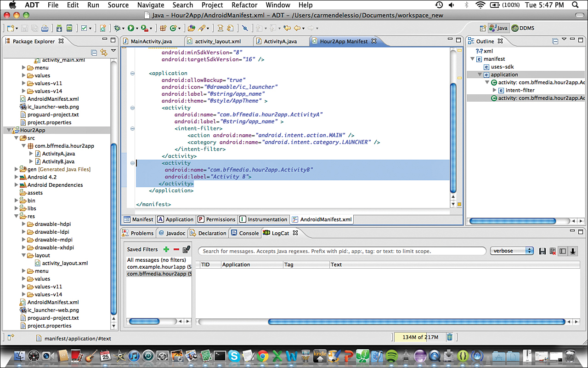Toggle LogCat scroll lock arrow icon
588x368 pixels.
[x=573, y=251]
